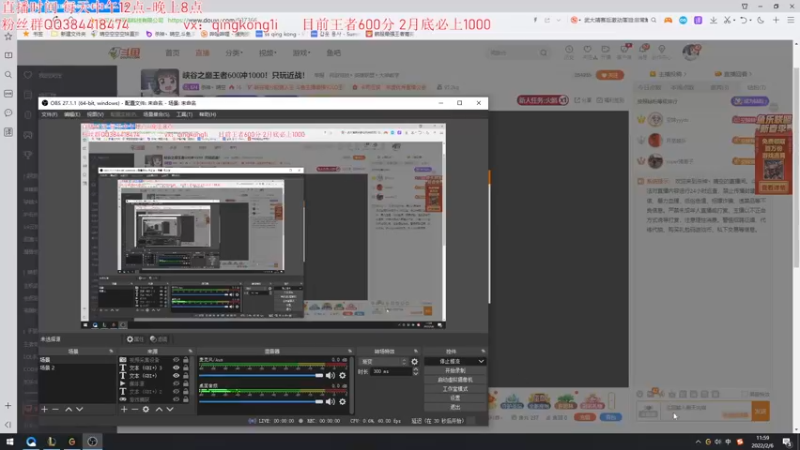Click OBS icon in Windows taskbar
Viewport: 800px width, 450px height.
pyautogui.click(x=92, y=441)
